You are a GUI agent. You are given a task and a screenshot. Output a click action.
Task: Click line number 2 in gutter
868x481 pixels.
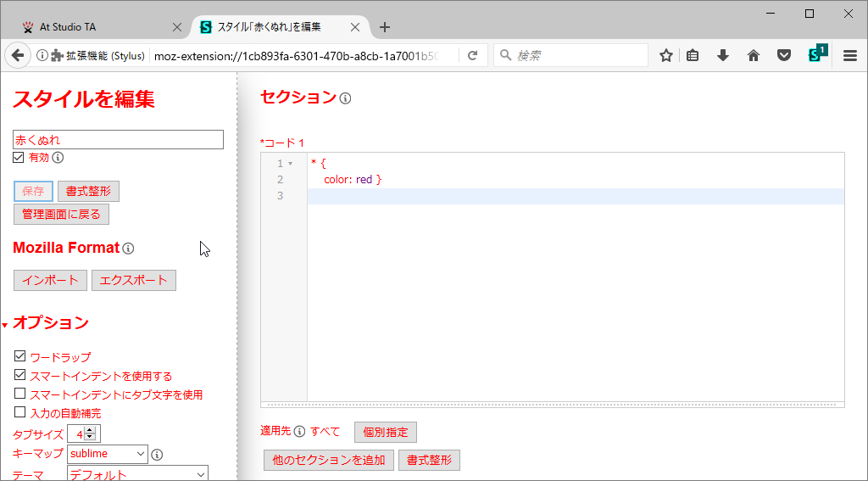click(280, 180)
